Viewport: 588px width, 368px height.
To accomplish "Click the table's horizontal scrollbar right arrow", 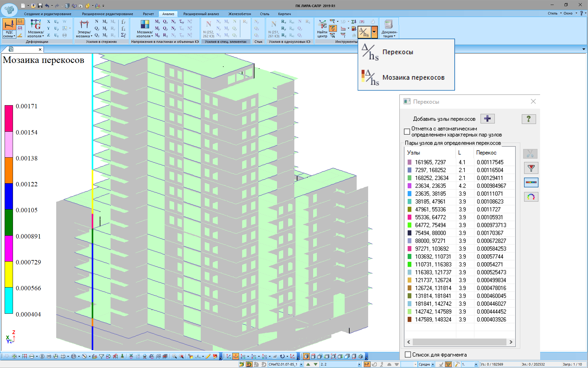I will click(511, 342).
